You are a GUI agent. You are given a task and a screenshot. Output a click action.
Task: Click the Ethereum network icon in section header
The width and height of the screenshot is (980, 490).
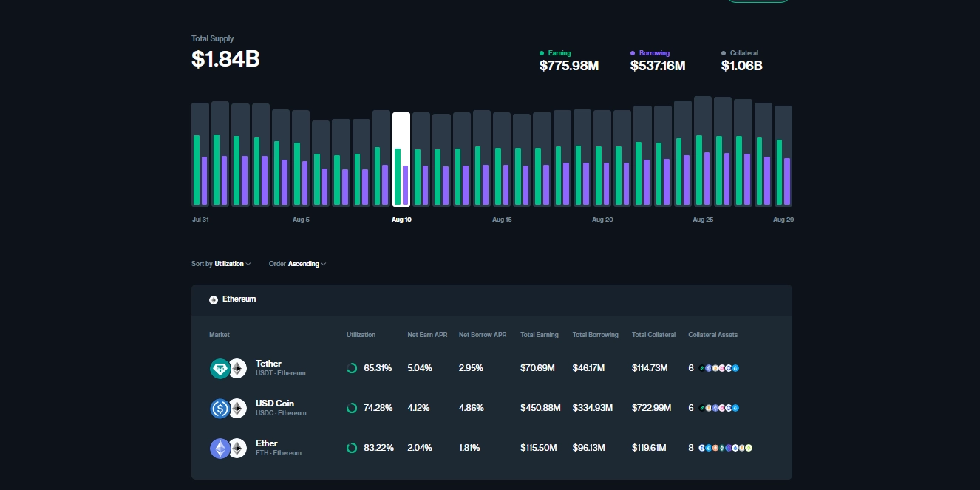click(214, 299)
